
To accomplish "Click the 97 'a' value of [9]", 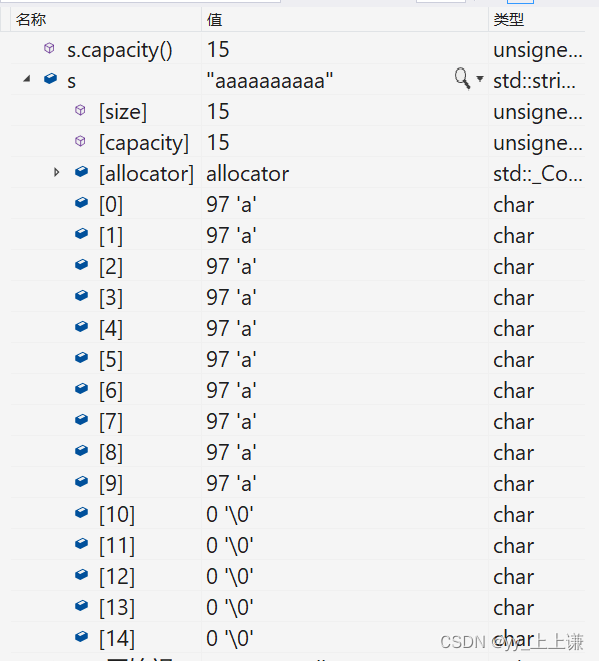I will point(231,484).
